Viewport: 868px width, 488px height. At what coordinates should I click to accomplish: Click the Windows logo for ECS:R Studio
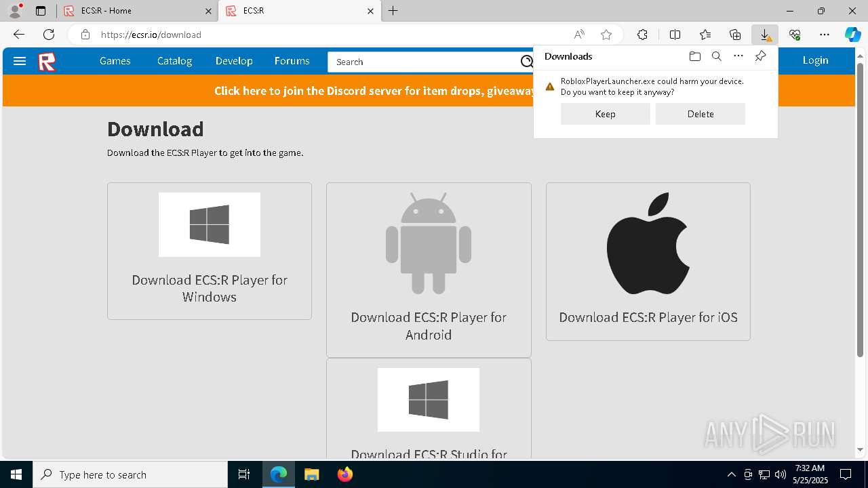coord(429,400)
